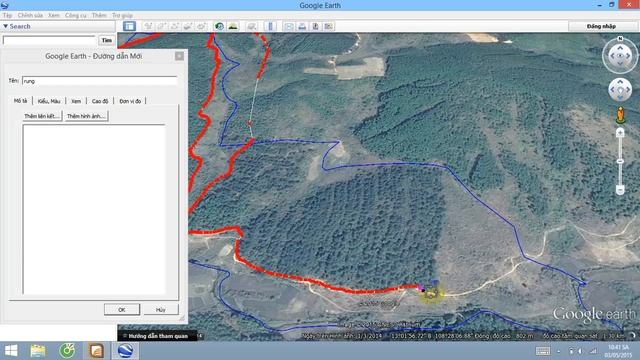The image size is (640, 360).
Task: Select the Add Placemark tool
Action: click(x=149, y=26)
